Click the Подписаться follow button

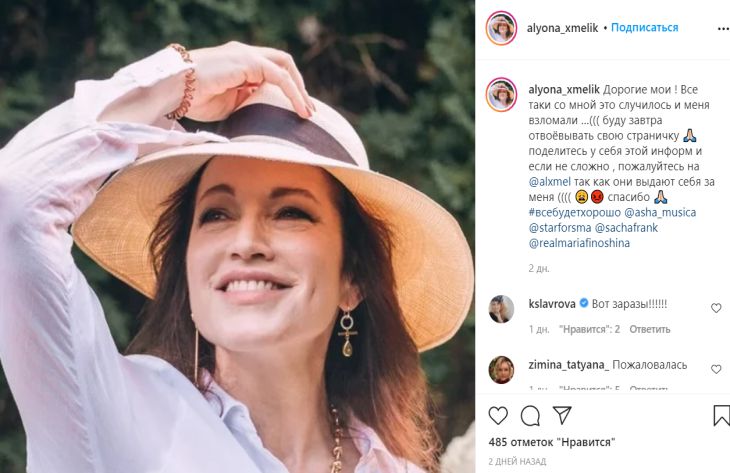pos(645,27)
